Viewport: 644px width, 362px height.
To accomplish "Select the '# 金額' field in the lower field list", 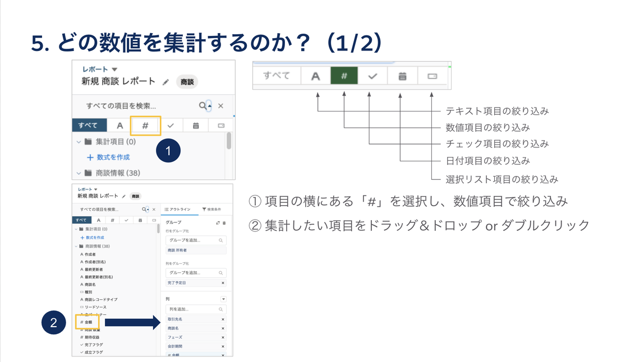I will [86, 322].
